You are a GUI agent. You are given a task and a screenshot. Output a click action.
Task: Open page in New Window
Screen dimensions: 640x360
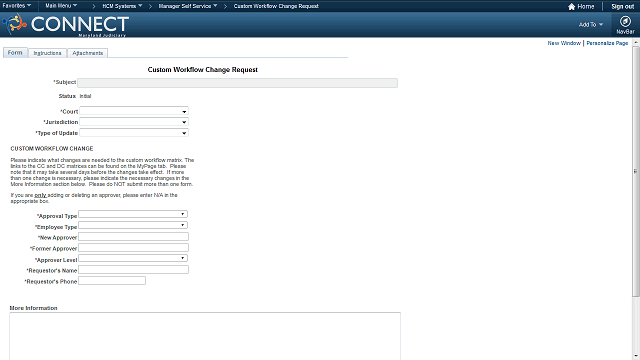[x=564, y=43]
